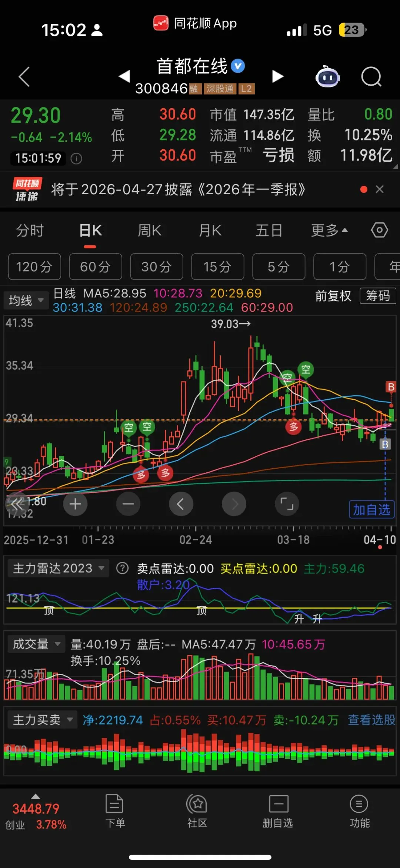
Task: Tap the grey B marker on chart
Action: pyautogui.click(x=385, y=444)
